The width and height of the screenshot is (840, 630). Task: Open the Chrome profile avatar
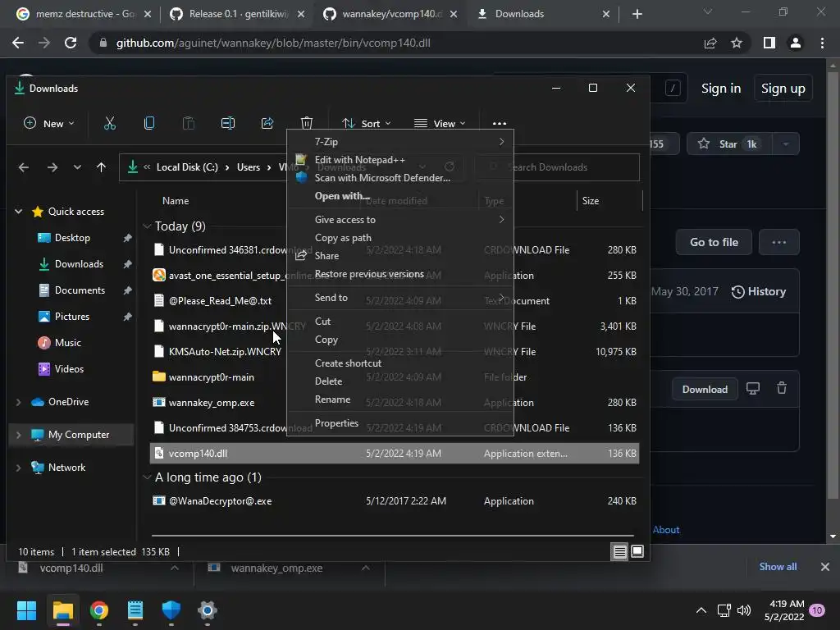click(x=796, y=43)
